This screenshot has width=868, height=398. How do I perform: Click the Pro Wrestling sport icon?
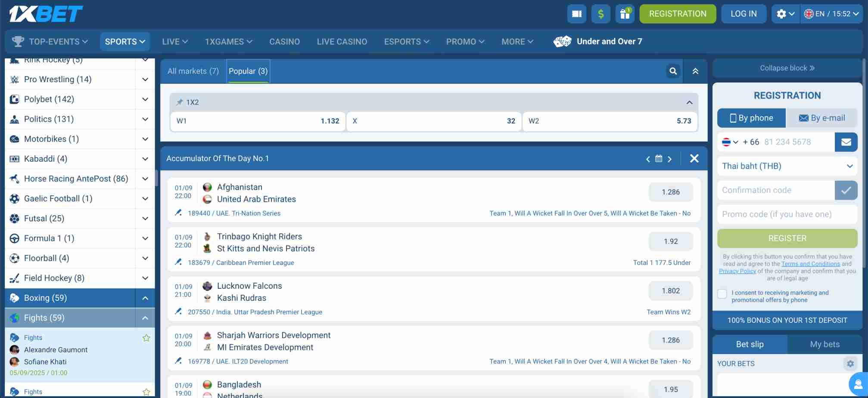(x=14, y=80)
